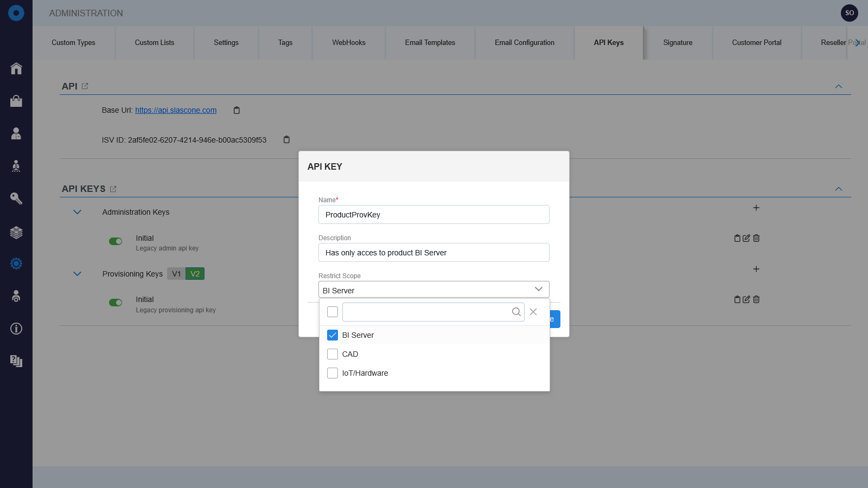Screen dimensions: 868x488
Task: Open the customers person sidebar icon
Action: [x=16, y=133]
